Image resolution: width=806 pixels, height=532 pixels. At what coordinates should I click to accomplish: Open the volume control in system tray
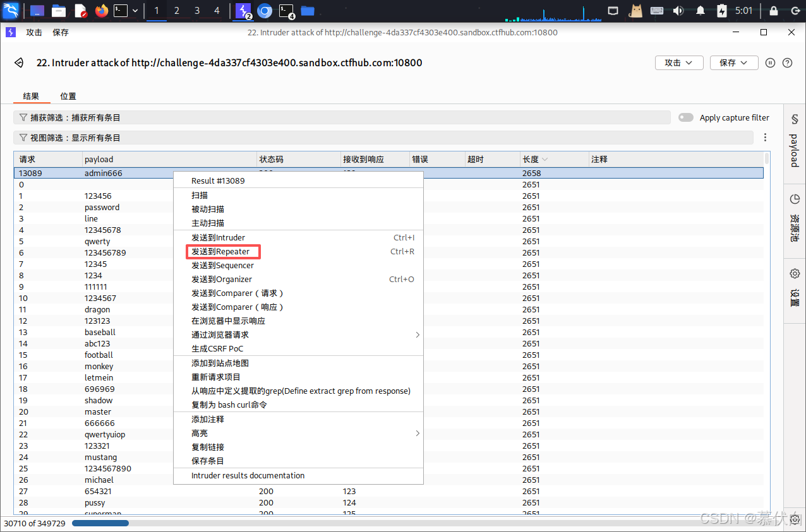678,11
